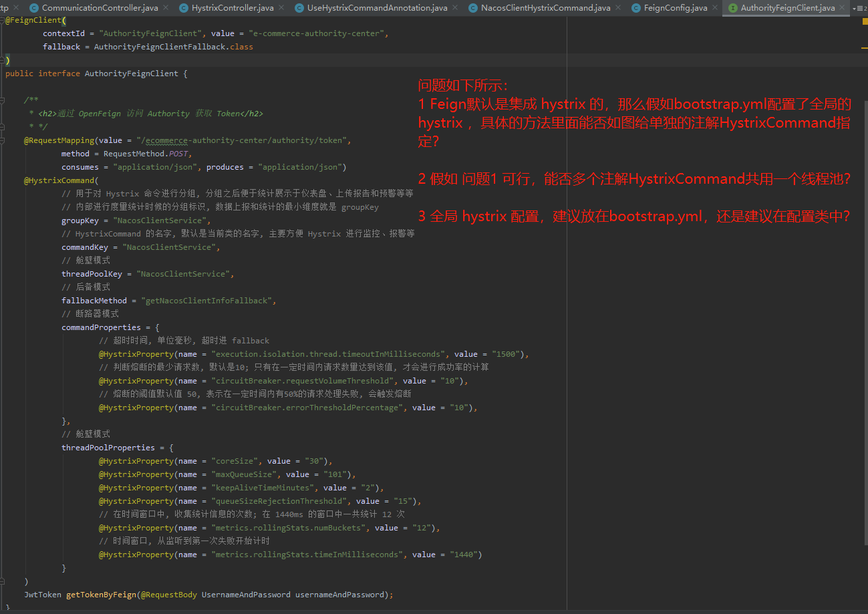
Task: Click the "commandProperties" attribute name
Action: [102, 327]
